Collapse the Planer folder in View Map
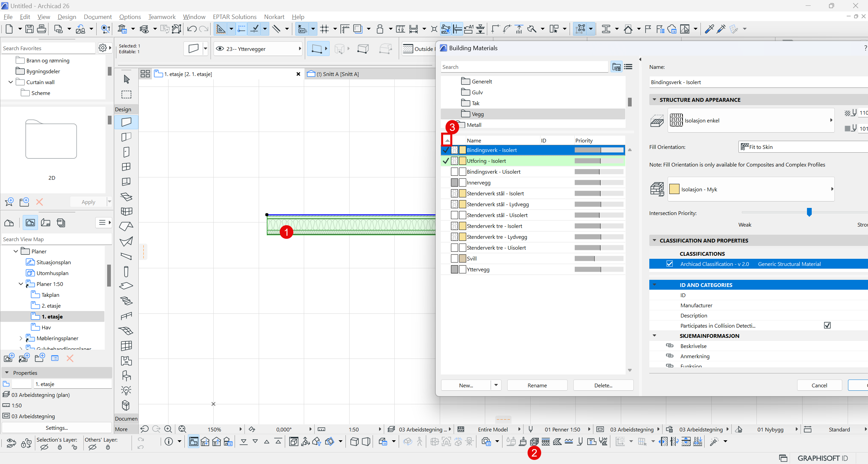The width and height of the screenshot is (868, 464). [16, 251]
